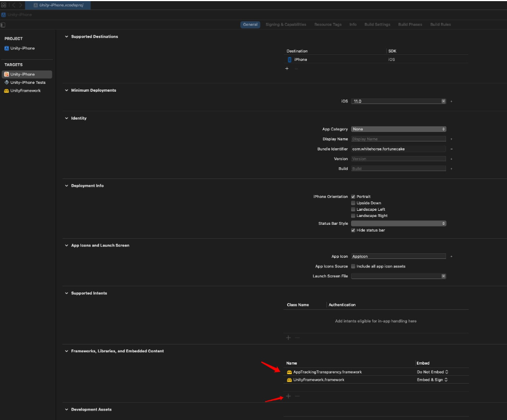This screenshot has width=507, height=420.
Task: Open the App Category dropdown
Action: [x=399, y=129]
